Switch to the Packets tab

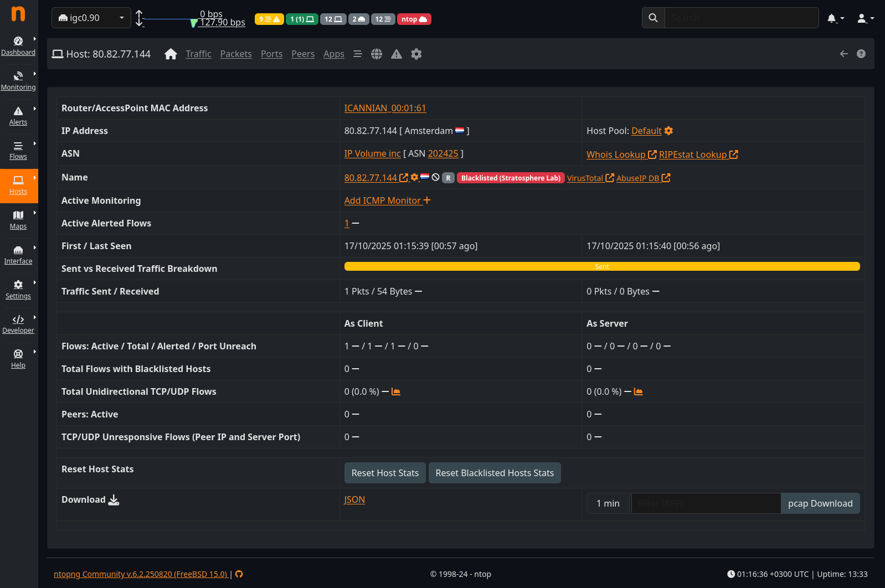(236, 54)
